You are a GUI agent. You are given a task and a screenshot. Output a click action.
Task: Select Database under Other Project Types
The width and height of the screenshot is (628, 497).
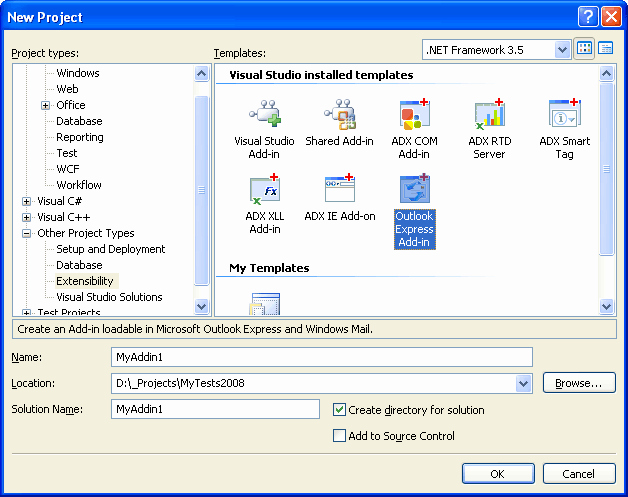pyautogui.click(x=79, y=265)
